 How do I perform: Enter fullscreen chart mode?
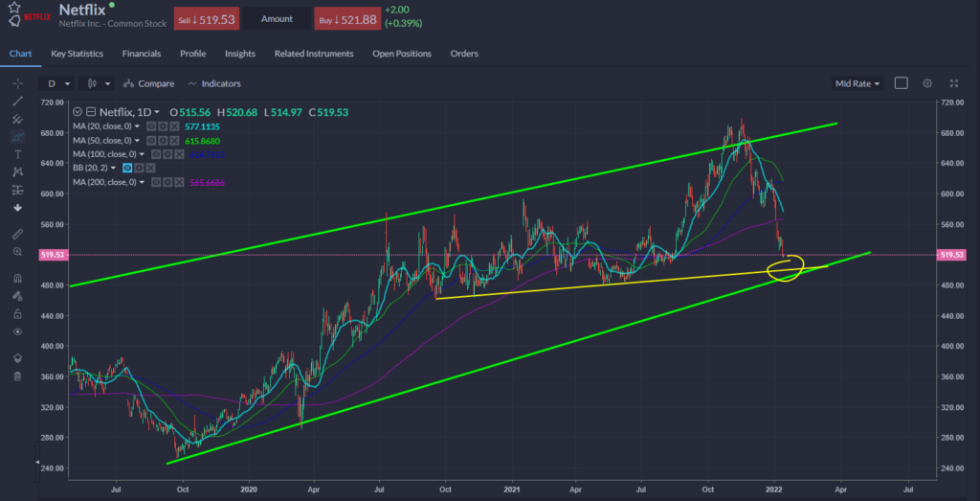coord(953,83)
